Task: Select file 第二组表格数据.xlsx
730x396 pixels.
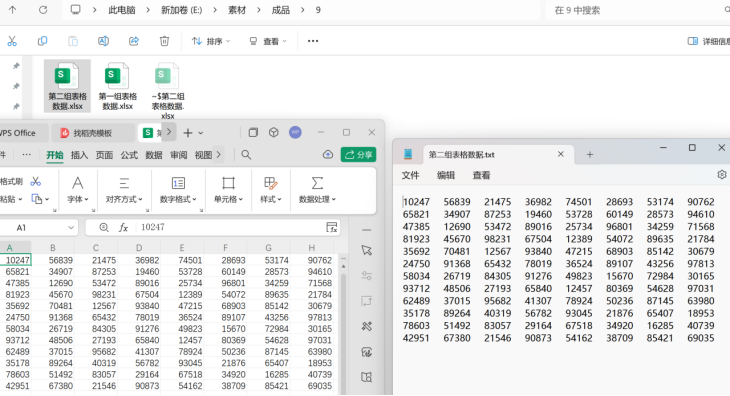Action: coord(68,86)
